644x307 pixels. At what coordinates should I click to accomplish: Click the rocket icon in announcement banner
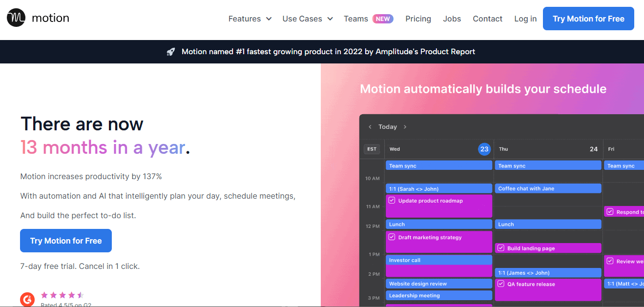click(170, 52)
